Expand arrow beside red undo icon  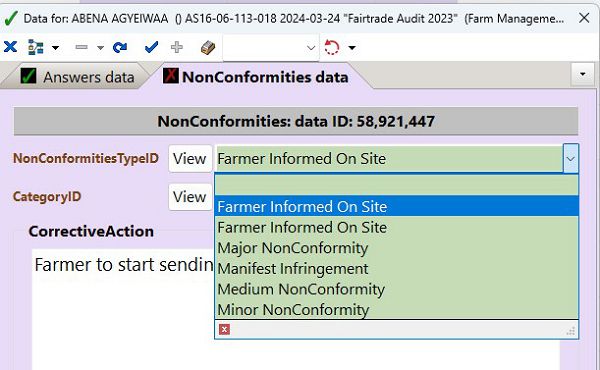[x=352, y=48]
